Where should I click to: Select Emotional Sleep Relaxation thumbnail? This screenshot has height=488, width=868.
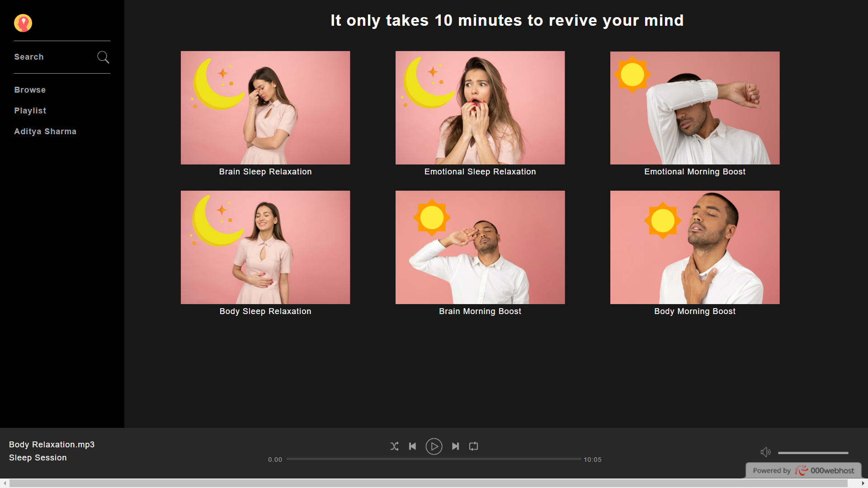[x=480, y=108]
